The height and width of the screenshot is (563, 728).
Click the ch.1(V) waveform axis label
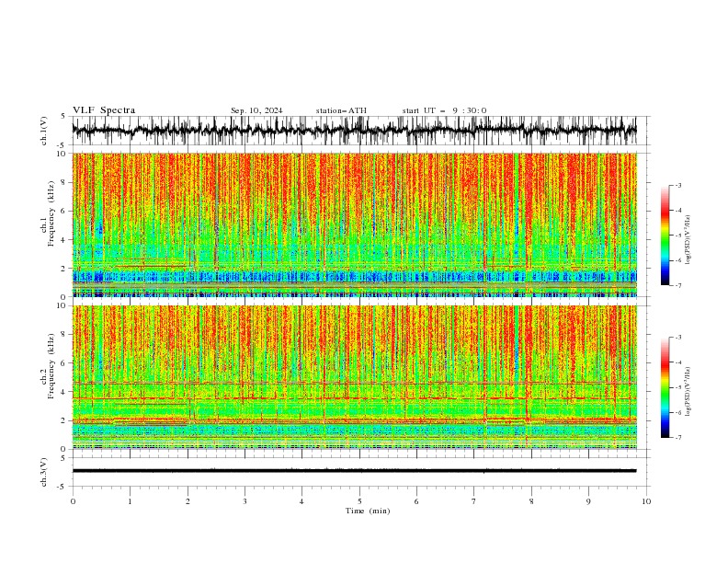click(x=44, y=131)
